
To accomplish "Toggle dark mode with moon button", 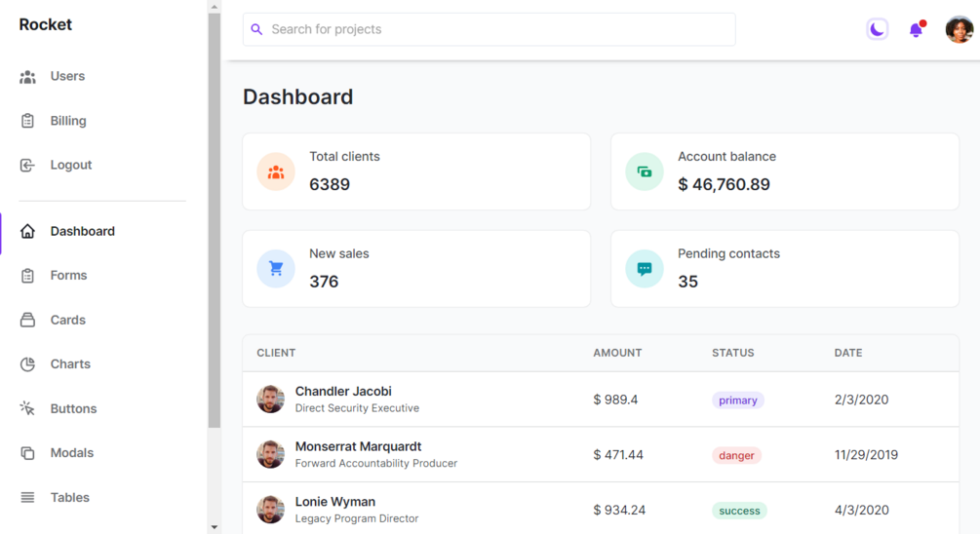I will (x=877, y=30).
